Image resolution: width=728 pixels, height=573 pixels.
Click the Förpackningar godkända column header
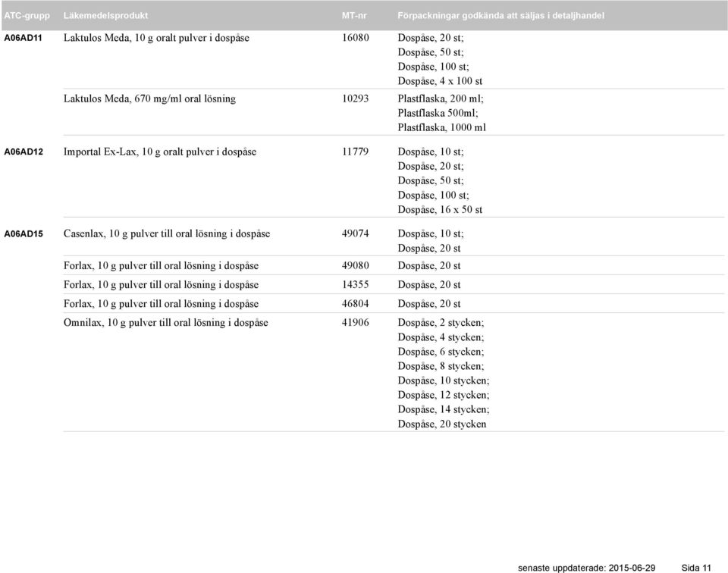click(501, 16)
